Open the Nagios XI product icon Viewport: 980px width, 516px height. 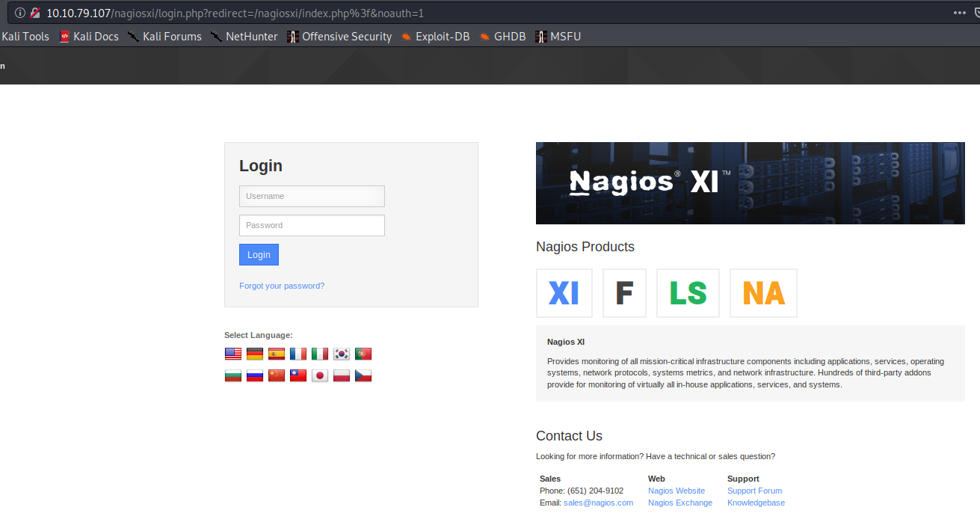[564, 292]
